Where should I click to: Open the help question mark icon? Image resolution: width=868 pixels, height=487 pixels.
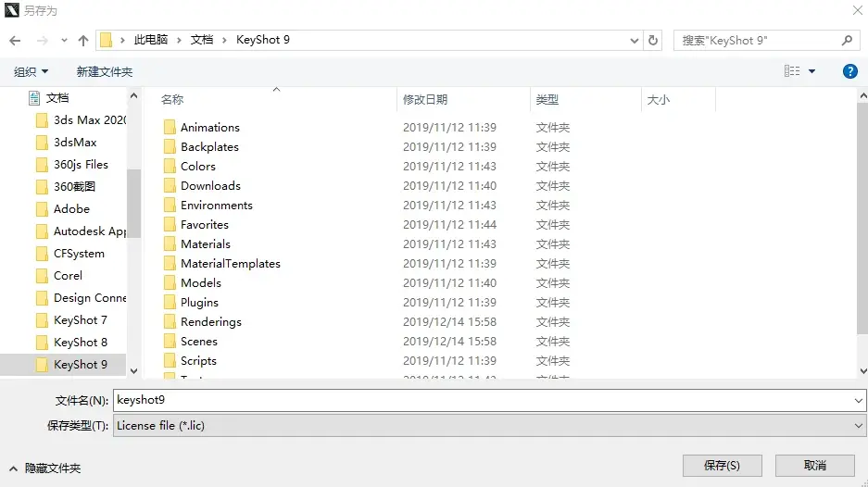click(x=850, y=71)
